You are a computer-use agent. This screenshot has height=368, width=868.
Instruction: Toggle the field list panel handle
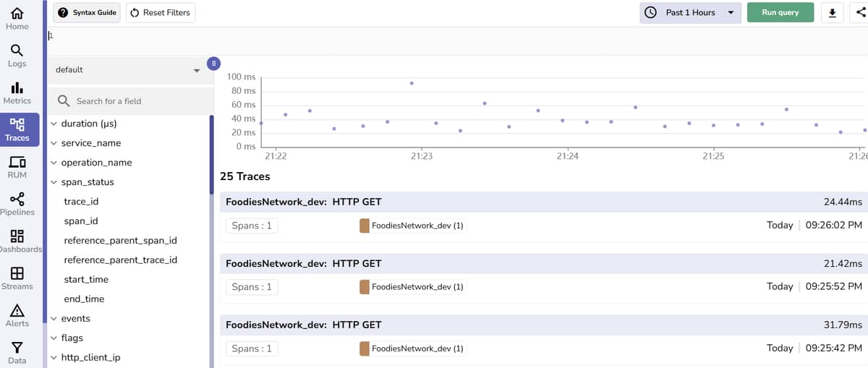pos(213,63)
